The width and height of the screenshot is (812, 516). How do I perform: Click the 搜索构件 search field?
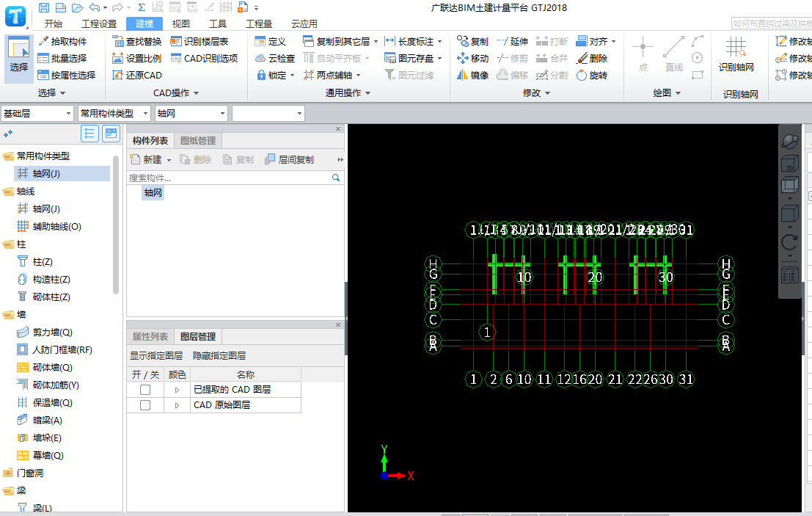tap(229, 178)
